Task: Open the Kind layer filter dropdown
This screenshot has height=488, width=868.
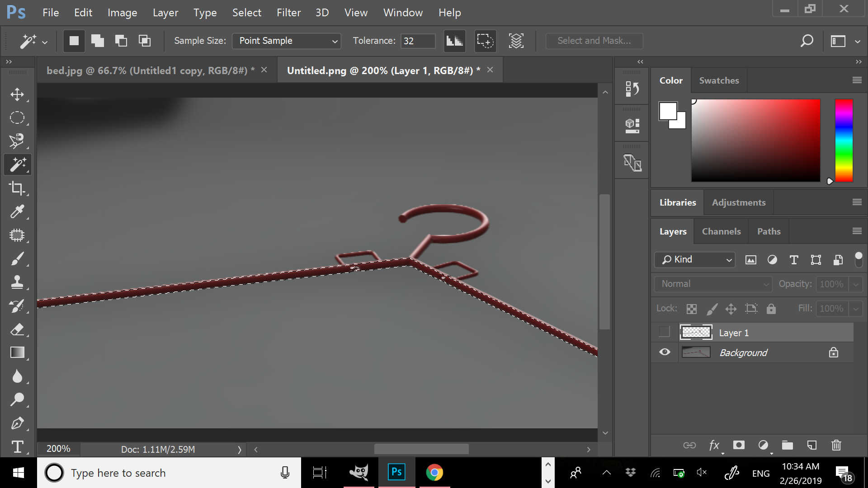Action: [695, 260]
